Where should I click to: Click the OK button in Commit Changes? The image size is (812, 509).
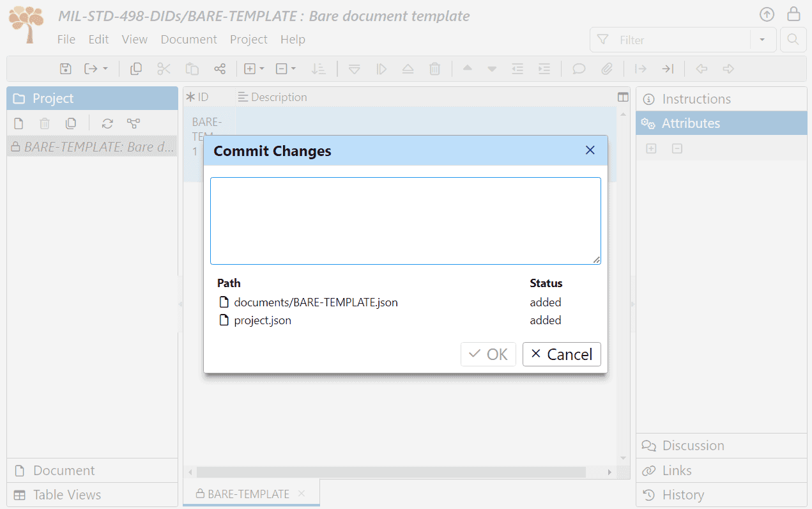(488, 354)
